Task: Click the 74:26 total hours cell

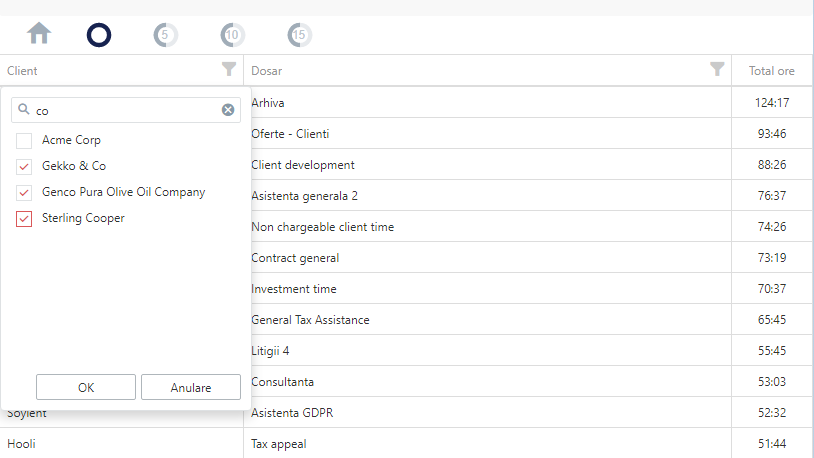Action: [772, 226]
